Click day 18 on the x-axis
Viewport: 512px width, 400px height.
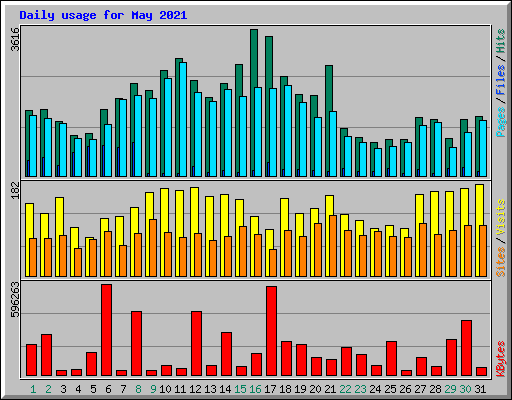click(x=285, y=389)
